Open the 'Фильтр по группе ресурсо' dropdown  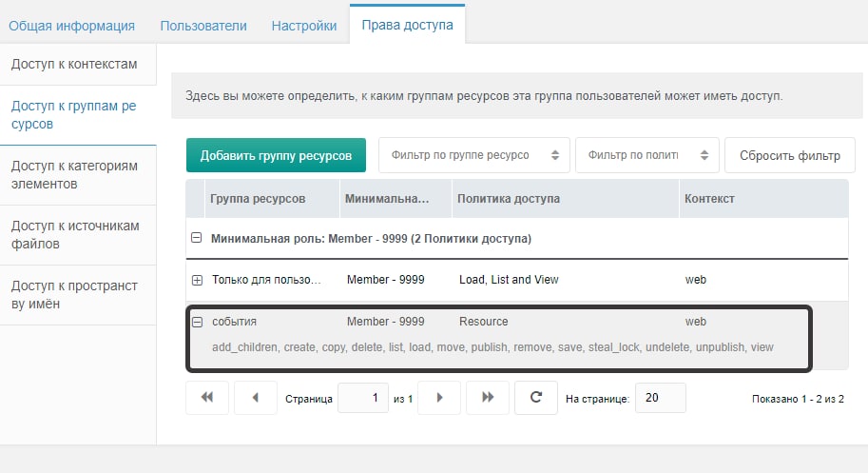473,155
